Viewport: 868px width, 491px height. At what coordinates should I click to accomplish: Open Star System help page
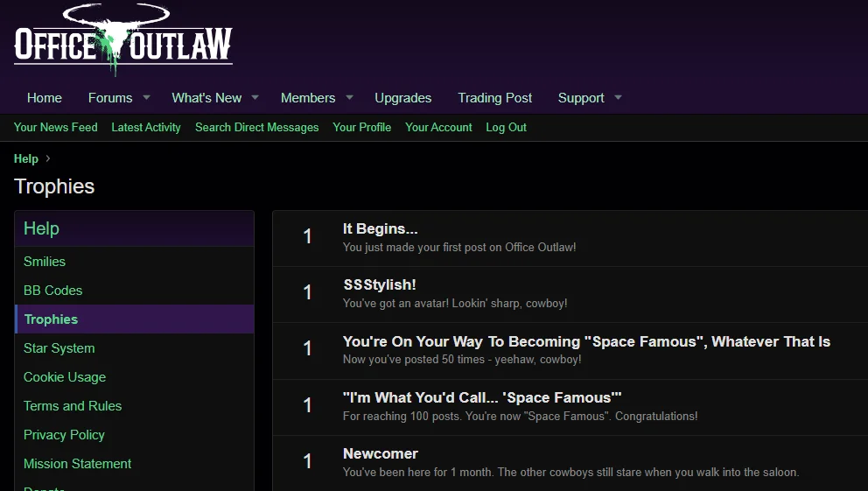59,348
